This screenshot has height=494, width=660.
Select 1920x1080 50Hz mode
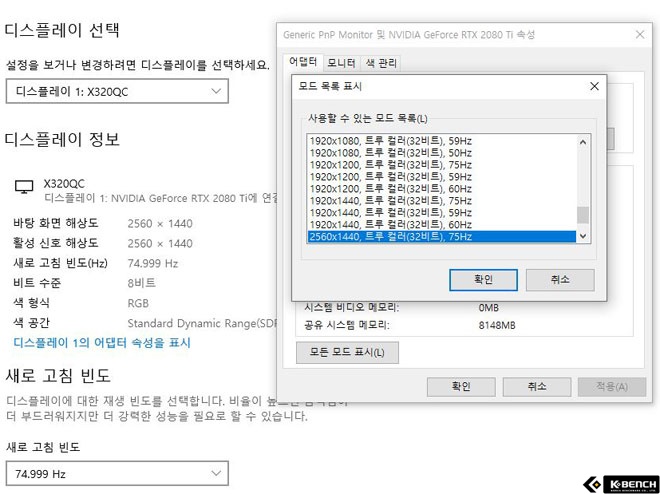[x=442, y=153]
